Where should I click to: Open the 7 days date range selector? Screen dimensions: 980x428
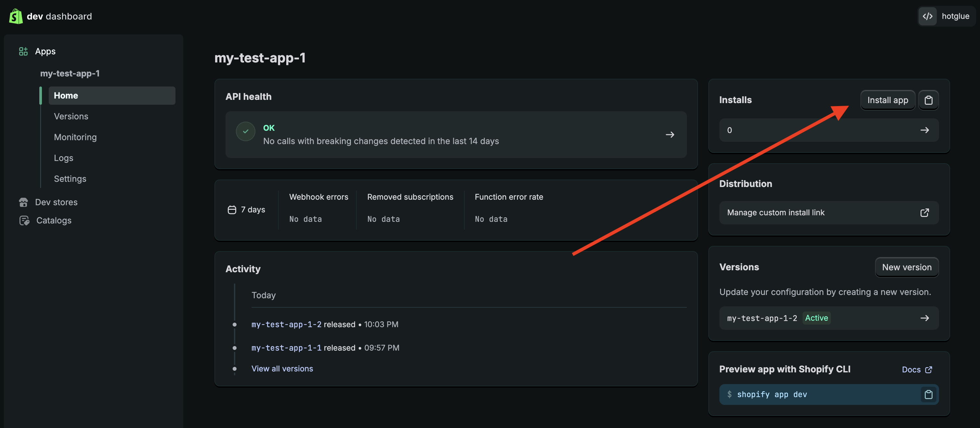click(247, 210)
